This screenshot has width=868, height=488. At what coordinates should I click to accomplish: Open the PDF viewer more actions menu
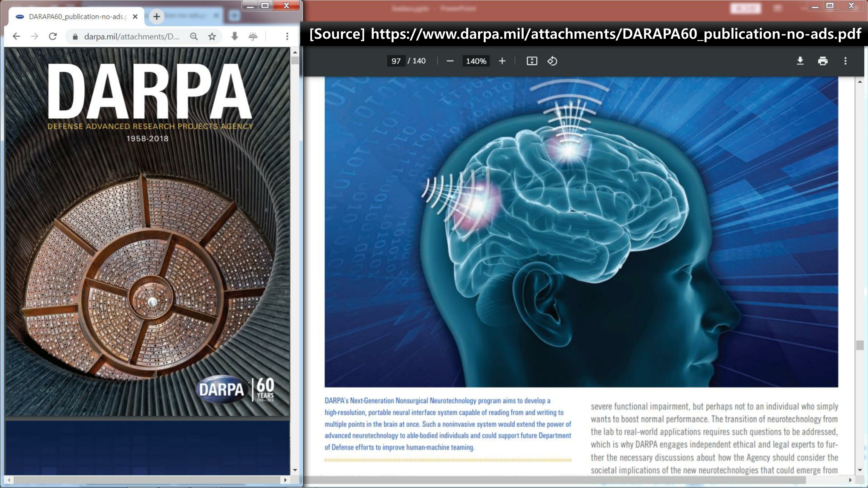pos(845,61)
